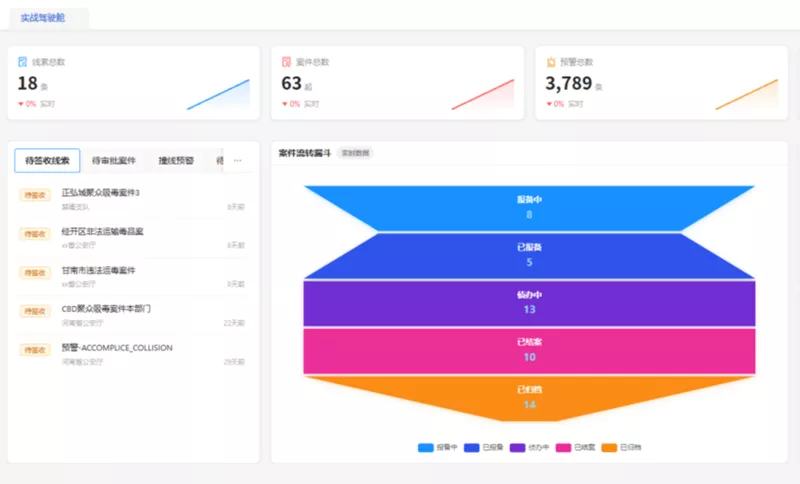Click the 案件流转漏斗 panel title
800x484 pixels.
click(x=305, y=153)
